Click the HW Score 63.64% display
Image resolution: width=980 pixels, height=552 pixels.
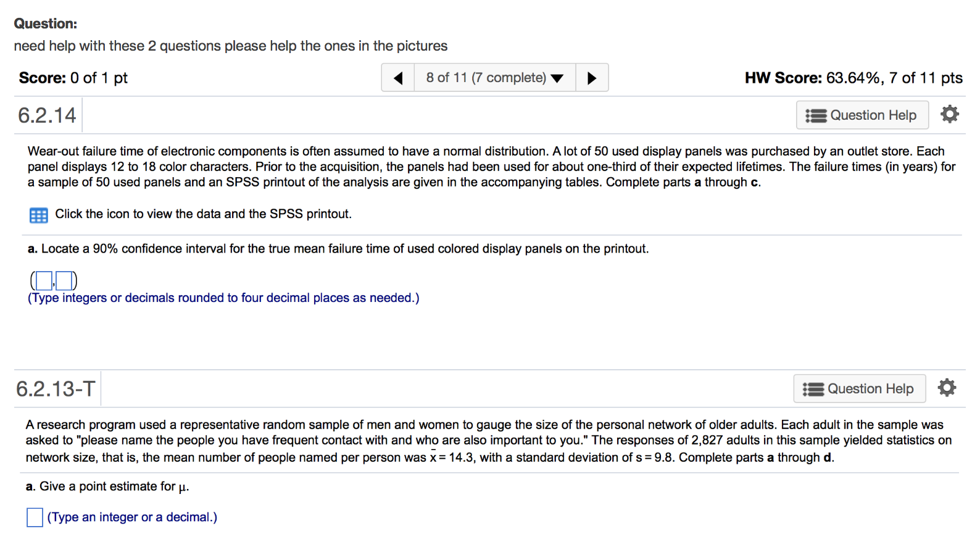tap(853, 78)
